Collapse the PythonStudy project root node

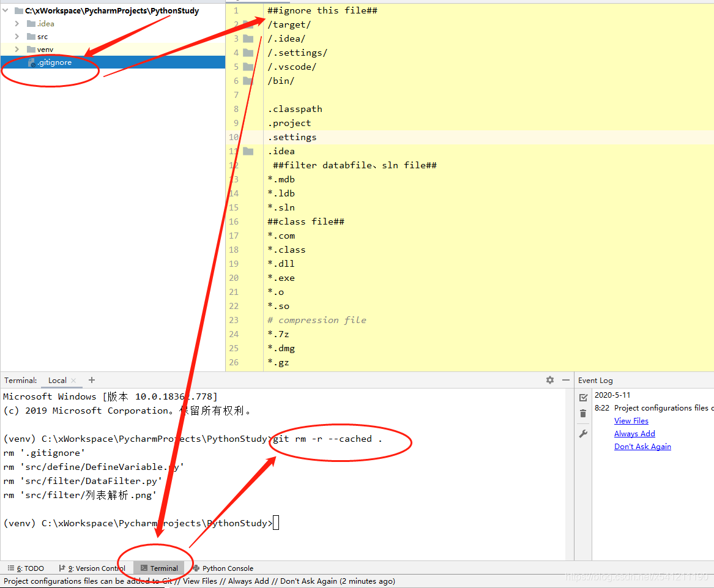coord(6,10)
